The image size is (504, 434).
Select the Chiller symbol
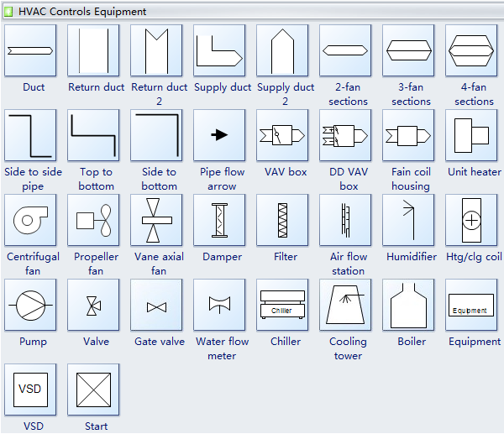(x=282, y=306)
